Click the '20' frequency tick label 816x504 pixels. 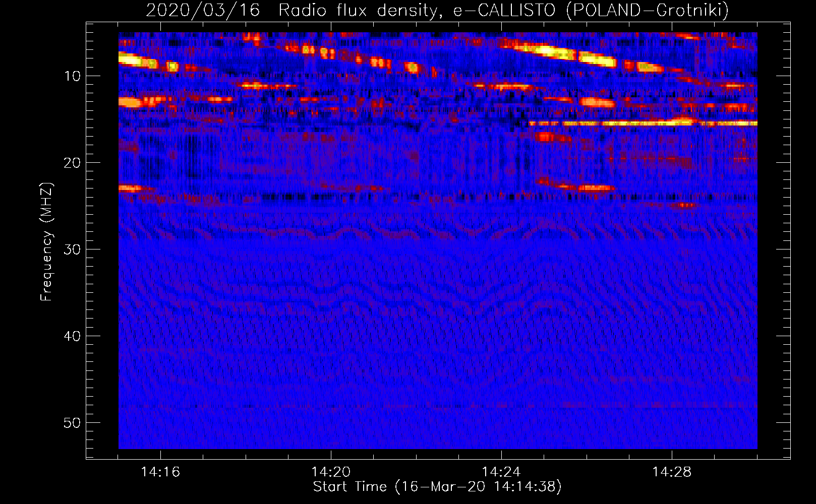tap(72, 163)
